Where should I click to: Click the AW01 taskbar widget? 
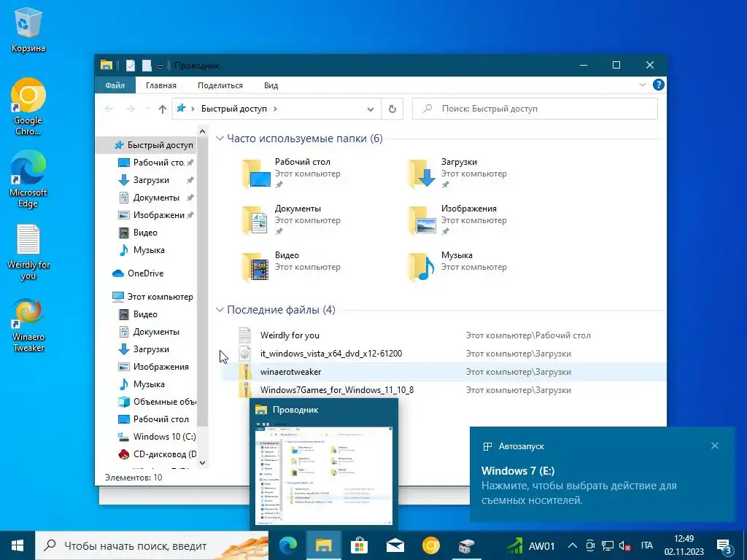point(530,545)
